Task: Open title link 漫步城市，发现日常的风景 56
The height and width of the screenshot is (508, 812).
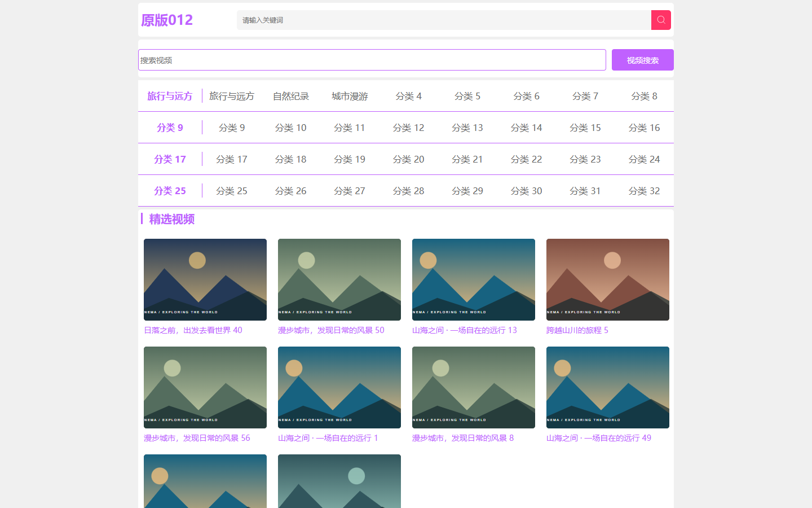Action: (197, 438)
